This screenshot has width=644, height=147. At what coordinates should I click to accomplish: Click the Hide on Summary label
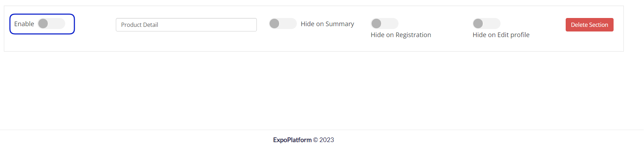click(327, 24)
